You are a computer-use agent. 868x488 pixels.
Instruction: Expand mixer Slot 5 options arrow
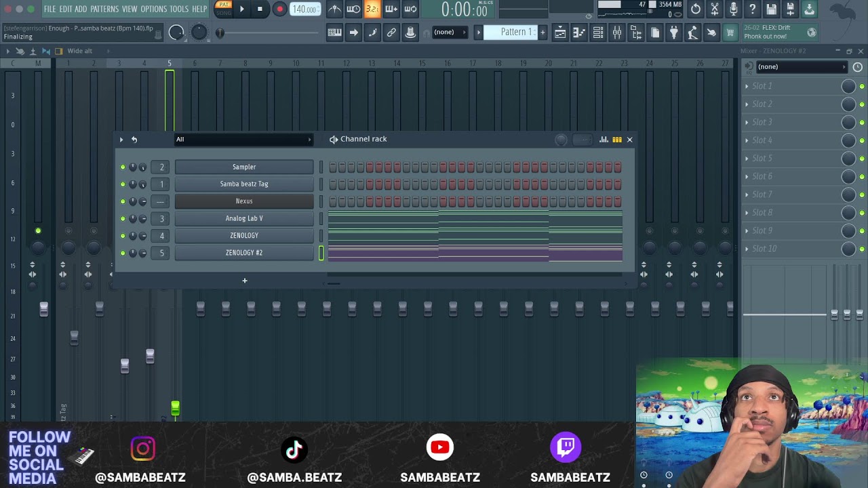click(x=747, y=159)
